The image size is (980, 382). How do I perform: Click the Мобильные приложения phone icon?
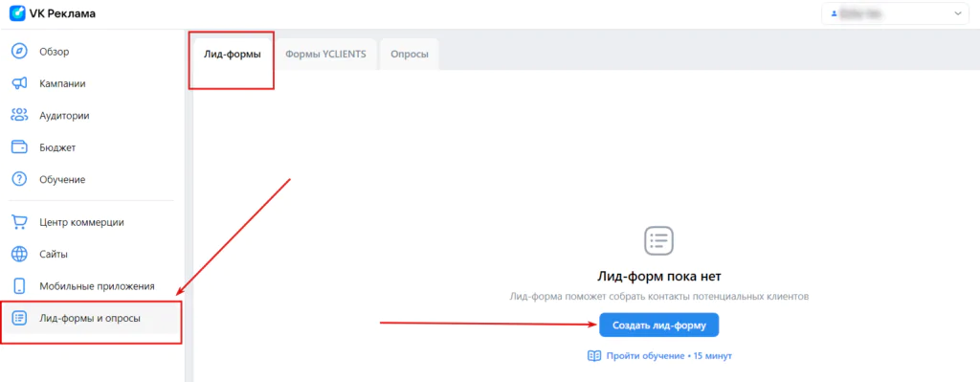pos(19,286)
